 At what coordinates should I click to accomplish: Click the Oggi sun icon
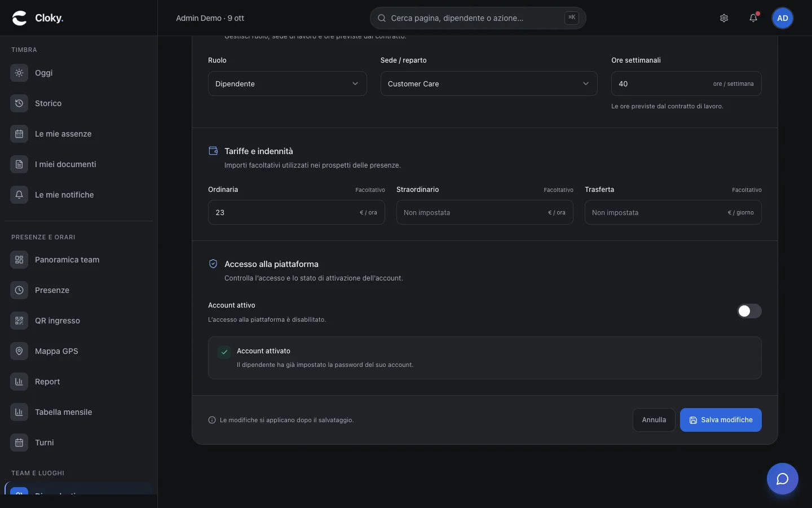click(x=19, y=73)
